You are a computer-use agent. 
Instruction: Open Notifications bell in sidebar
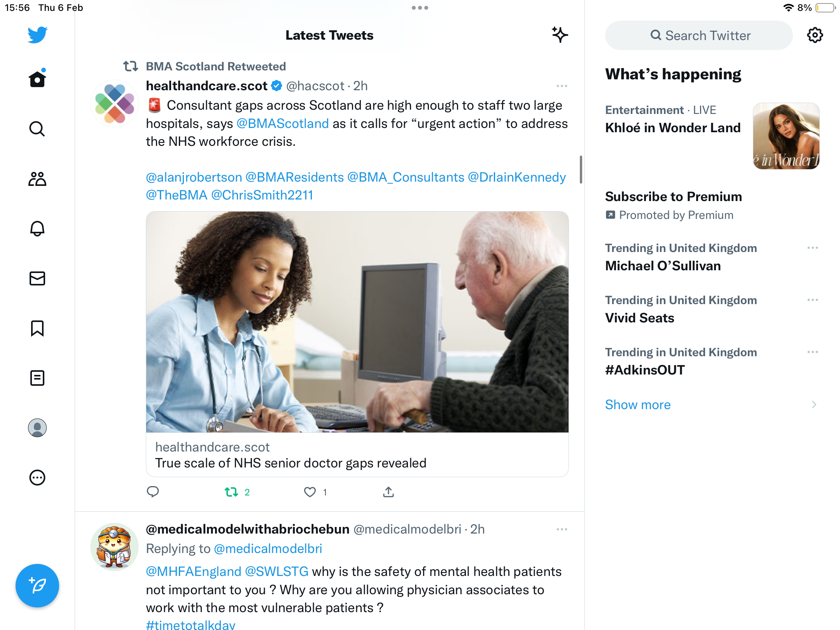point(37,229)
